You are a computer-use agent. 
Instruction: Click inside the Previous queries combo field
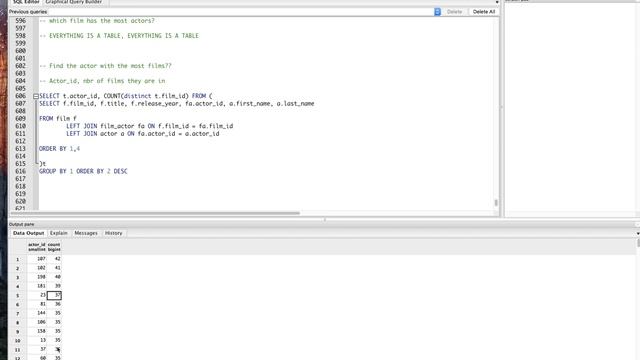coord(241,12)
